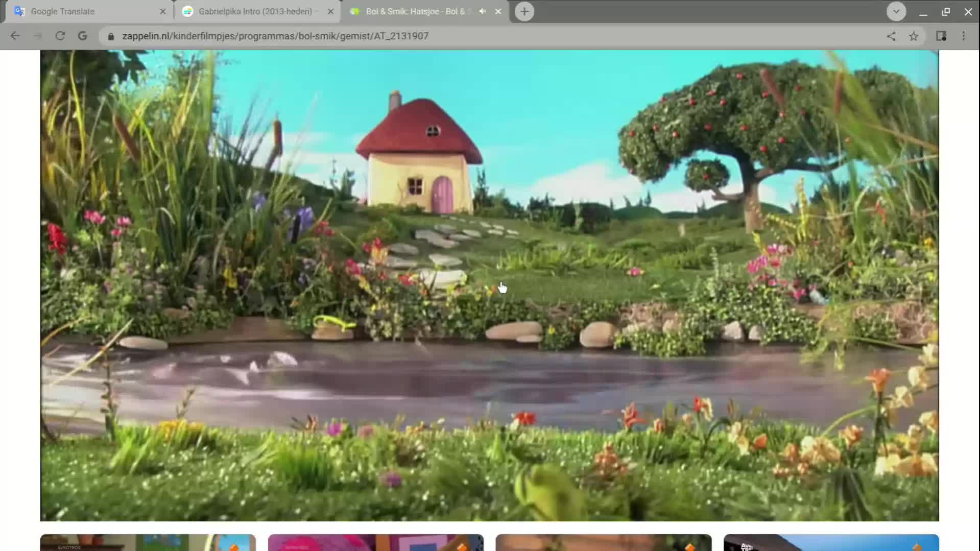Mute the Bol & Smik tab audio

click(482, 11)
